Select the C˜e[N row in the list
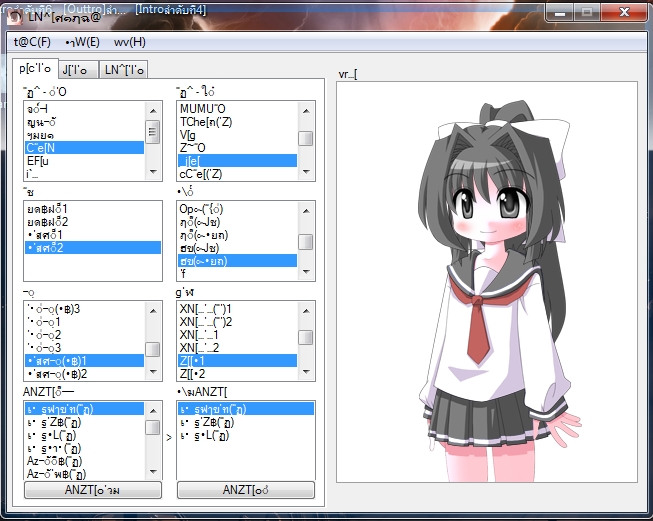 [x=85, y=147]
